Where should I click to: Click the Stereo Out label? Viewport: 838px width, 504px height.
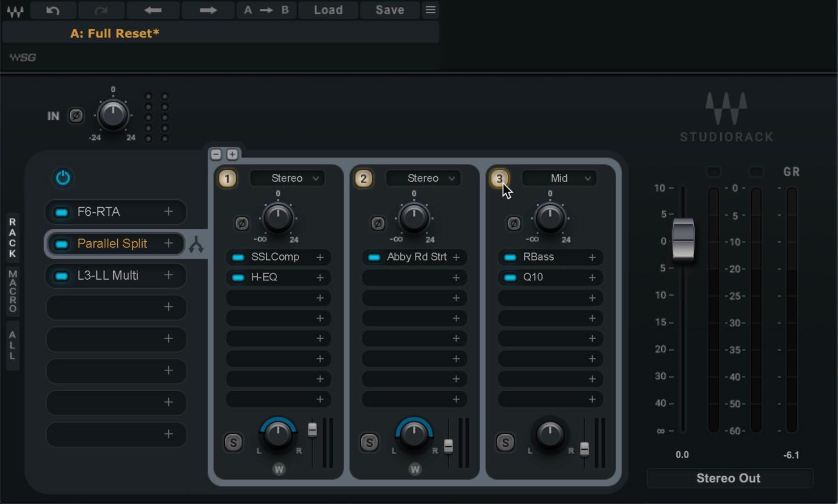[729, 479]
